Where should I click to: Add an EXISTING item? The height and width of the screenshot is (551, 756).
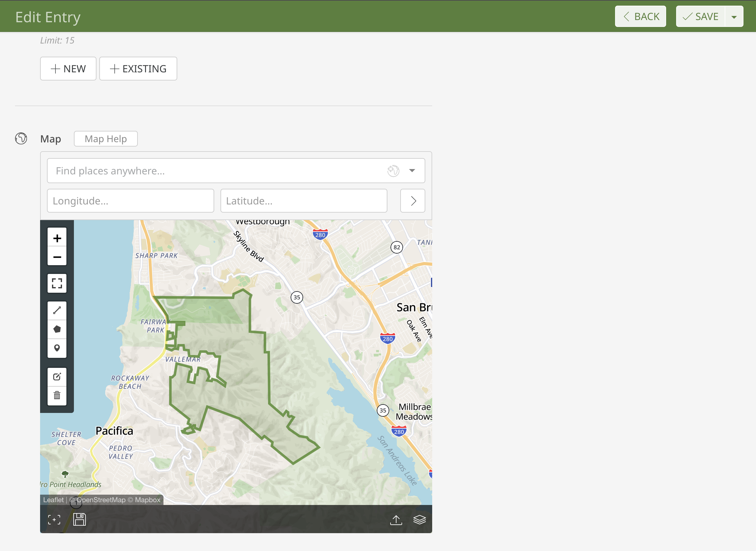click(138, 69)
